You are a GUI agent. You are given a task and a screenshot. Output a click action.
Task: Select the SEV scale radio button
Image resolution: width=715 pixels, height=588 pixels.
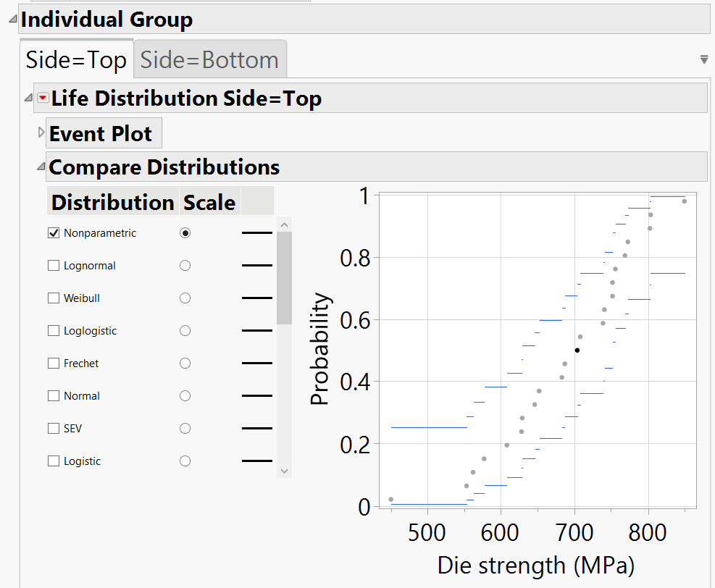coord(185,429)
